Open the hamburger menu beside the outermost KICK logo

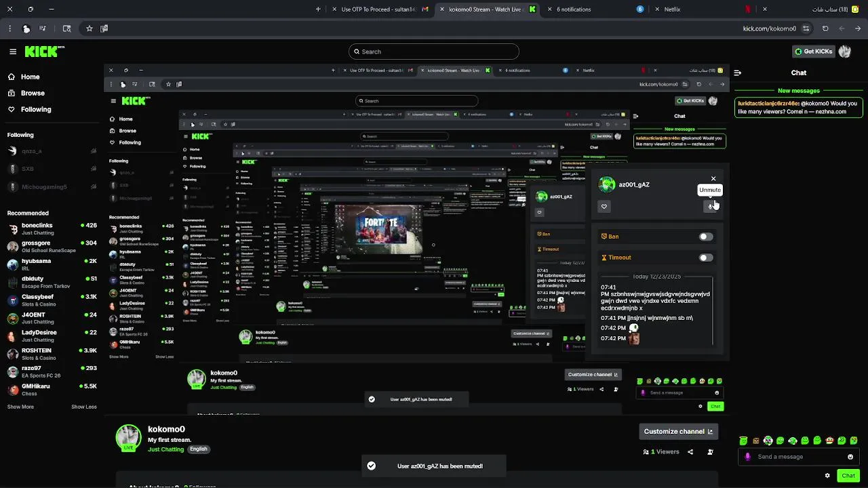coord(13,52)
